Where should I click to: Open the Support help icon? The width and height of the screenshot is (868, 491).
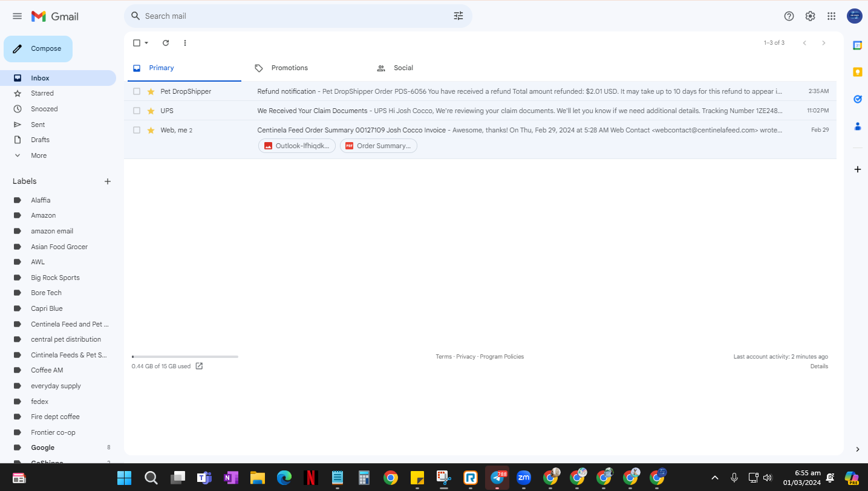point(789,16)
